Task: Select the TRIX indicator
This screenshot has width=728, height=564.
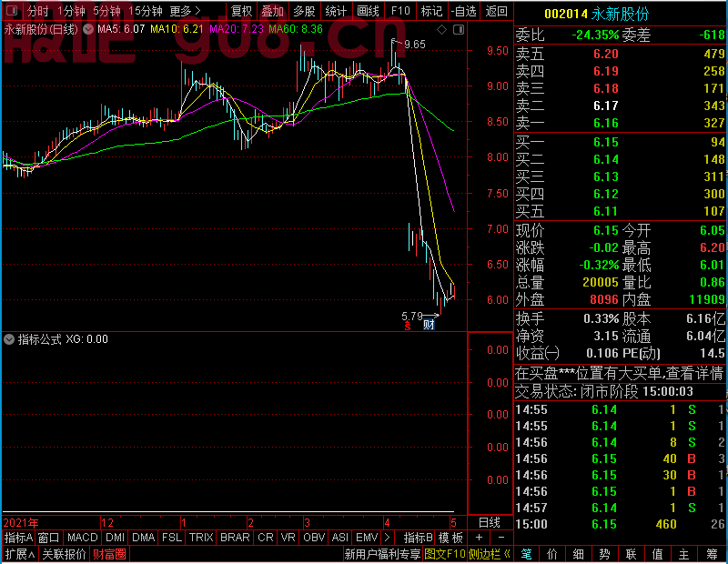Action: tap(201, 538)
